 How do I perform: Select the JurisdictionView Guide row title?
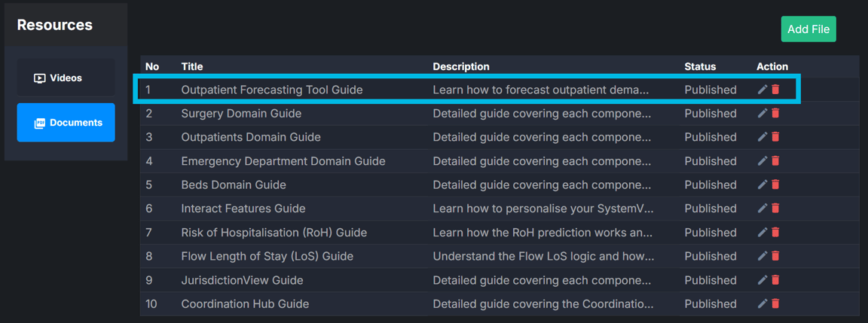[242, 280]
